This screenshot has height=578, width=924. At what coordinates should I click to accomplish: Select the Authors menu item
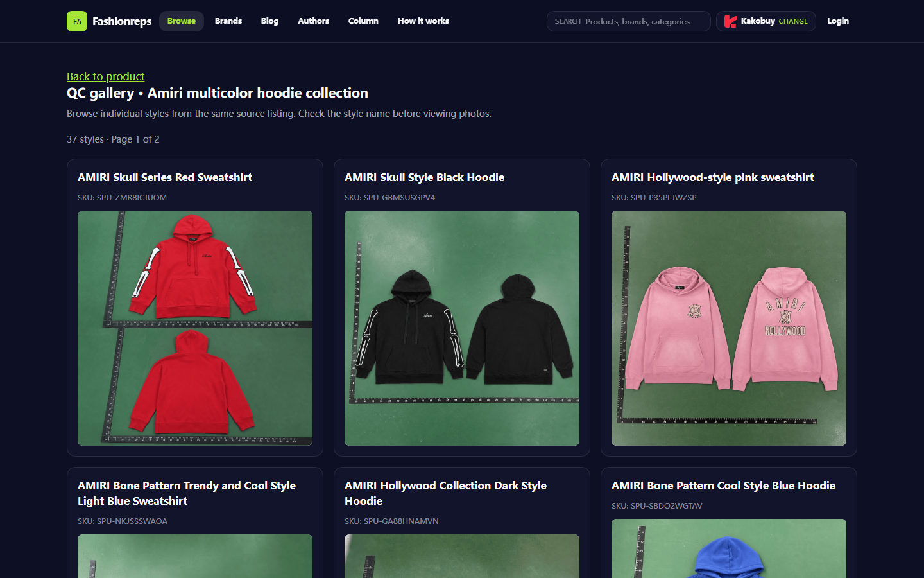(313, 21)
